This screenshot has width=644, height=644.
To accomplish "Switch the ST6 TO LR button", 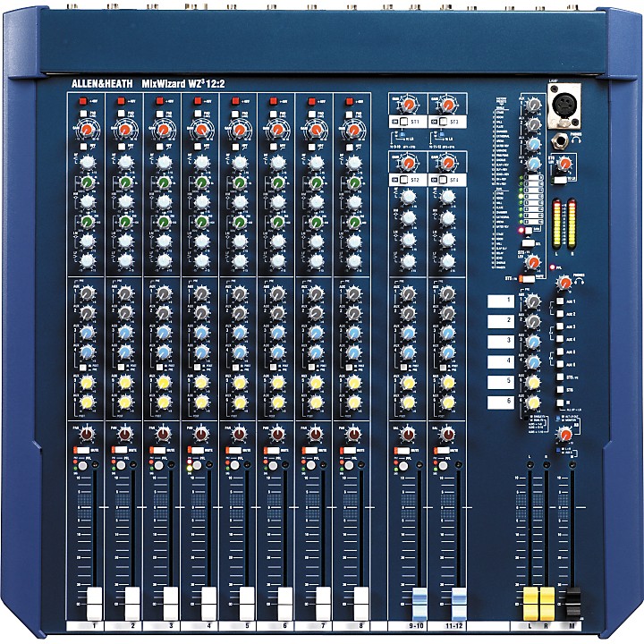I will (x=560, y=180).
